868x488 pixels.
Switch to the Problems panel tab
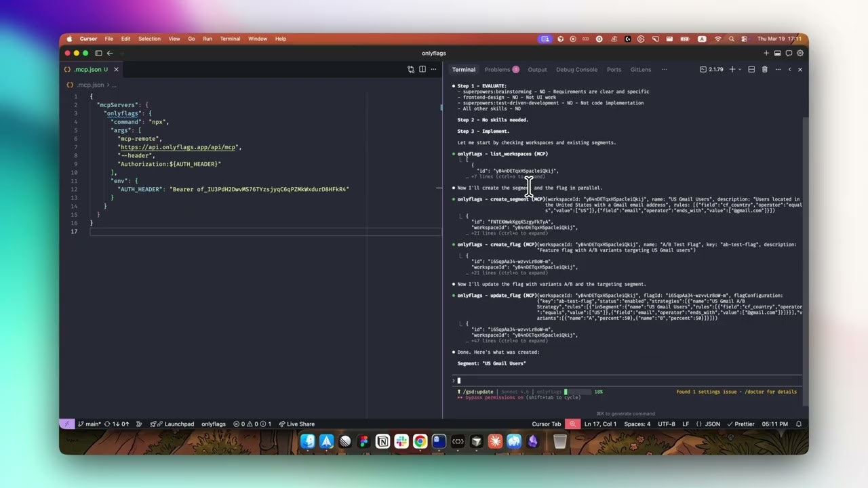501,69
